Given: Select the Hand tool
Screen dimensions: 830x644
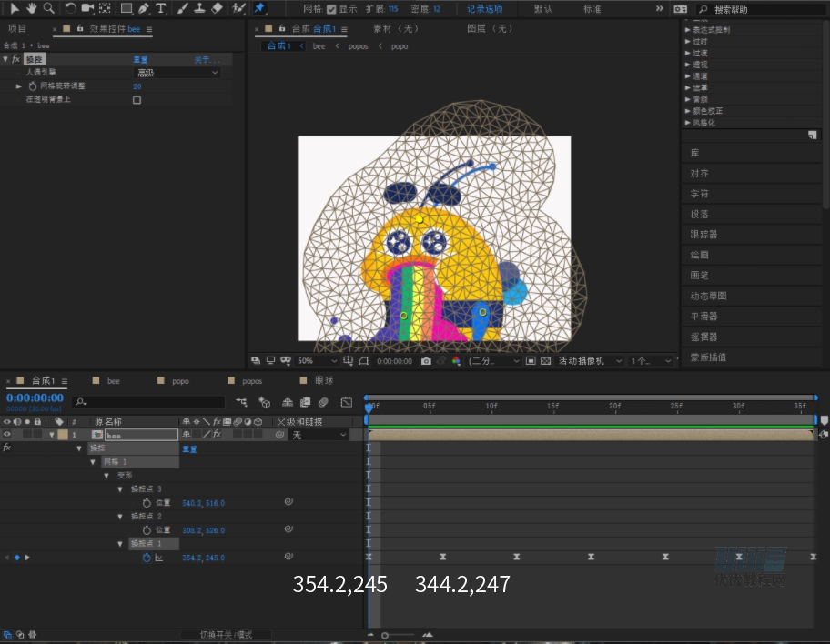Looking at the screenshot, I should 32,8.
